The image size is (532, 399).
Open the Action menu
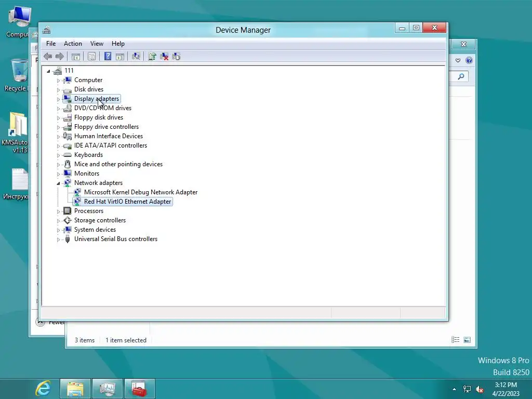click(x=73, y=44)
